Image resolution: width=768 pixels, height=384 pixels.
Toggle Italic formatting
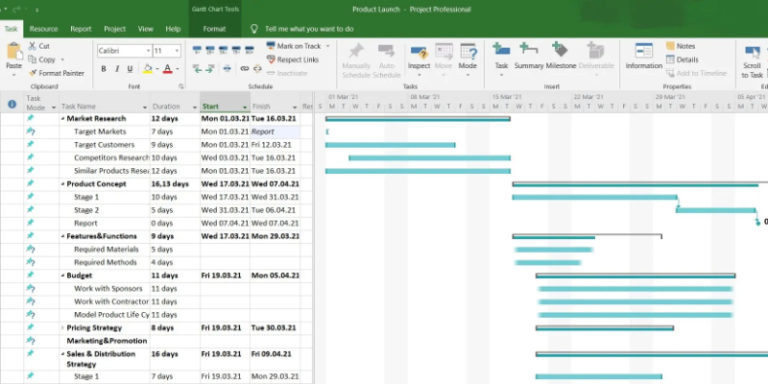[x=117, y=69]
